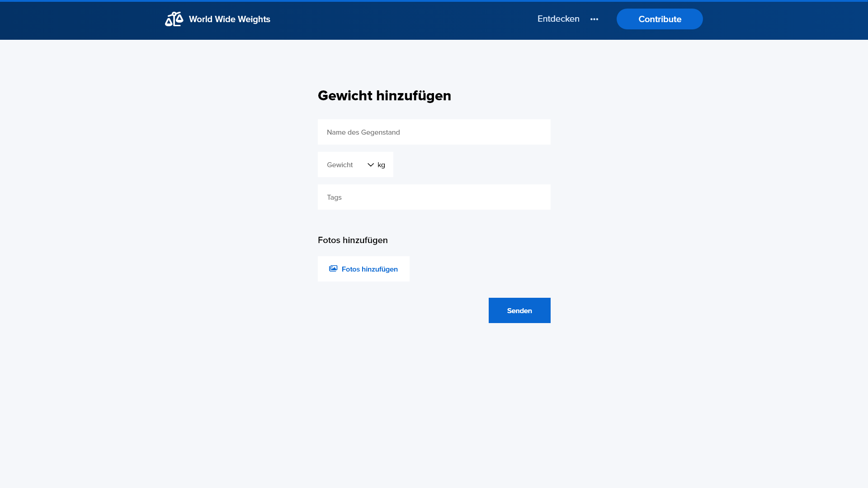Click the dark blue header bar background

coord(407,21)
